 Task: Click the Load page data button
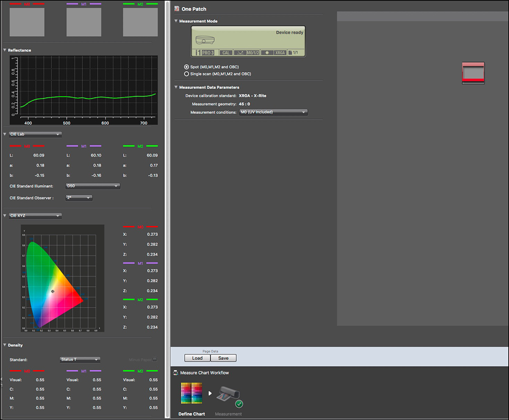[x=197, y=358]
